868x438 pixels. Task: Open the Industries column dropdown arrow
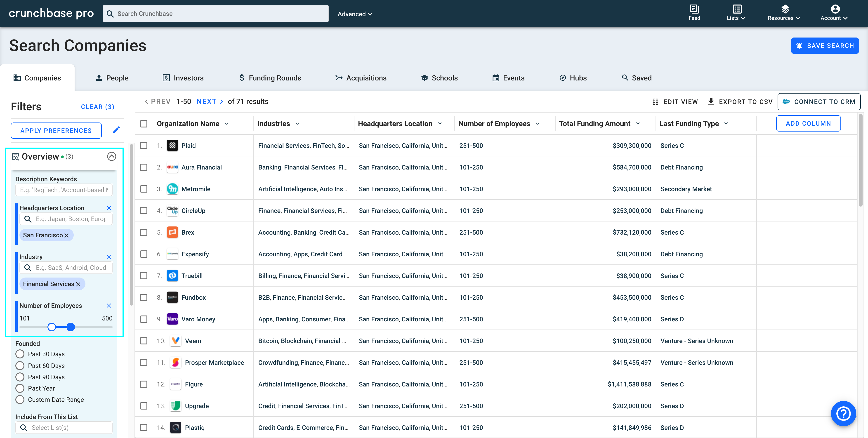[x=297, y=124]
